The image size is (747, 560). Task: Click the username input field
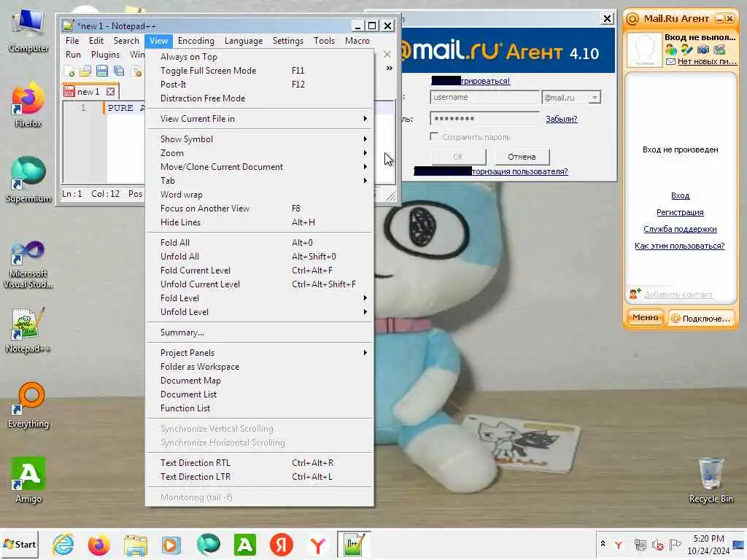pyautogui.click(x=484, y=97)
